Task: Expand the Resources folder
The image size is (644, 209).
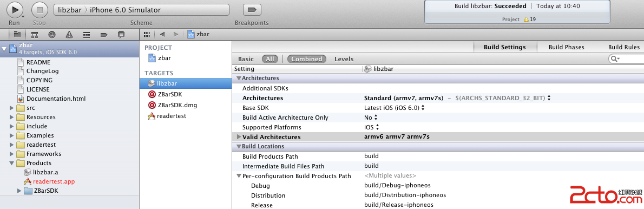Action: pyautogui.click(x=11, y=117)
